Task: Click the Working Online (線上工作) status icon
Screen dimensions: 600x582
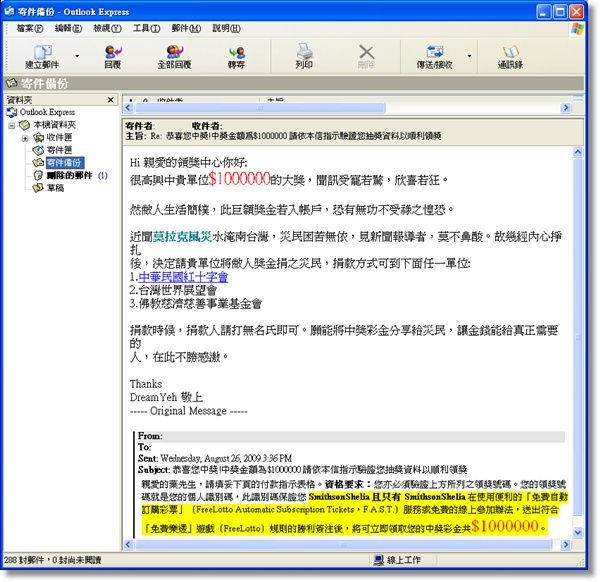Action: [x=378, y=560]
